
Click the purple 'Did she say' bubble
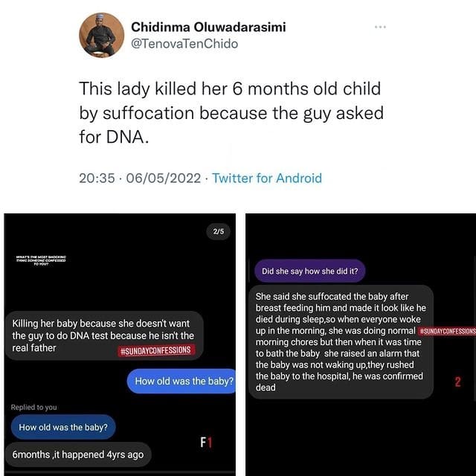click(x=309, y=271)
